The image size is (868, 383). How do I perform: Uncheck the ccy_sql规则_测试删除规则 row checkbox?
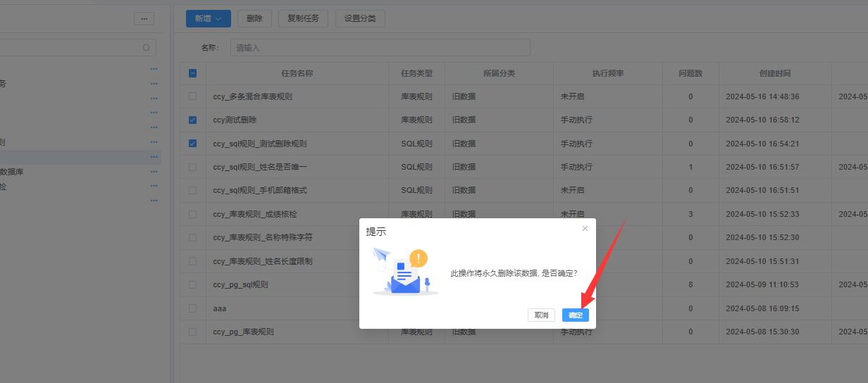click(192, 144)
